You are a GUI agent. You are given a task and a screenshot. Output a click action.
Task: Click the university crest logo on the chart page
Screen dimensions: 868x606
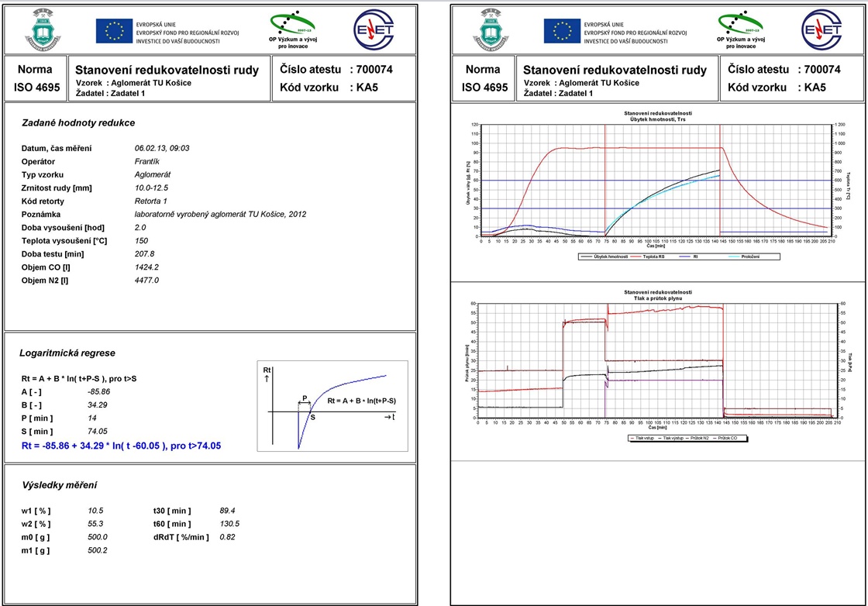(x=491, y=30)
